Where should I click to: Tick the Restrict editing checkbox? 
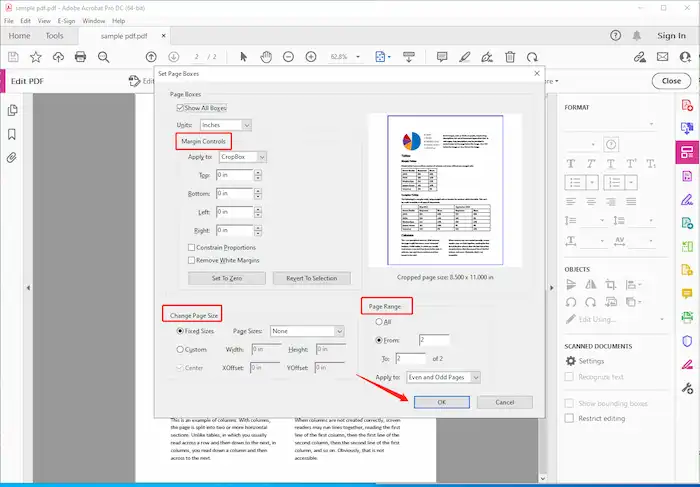coord(569,418)
